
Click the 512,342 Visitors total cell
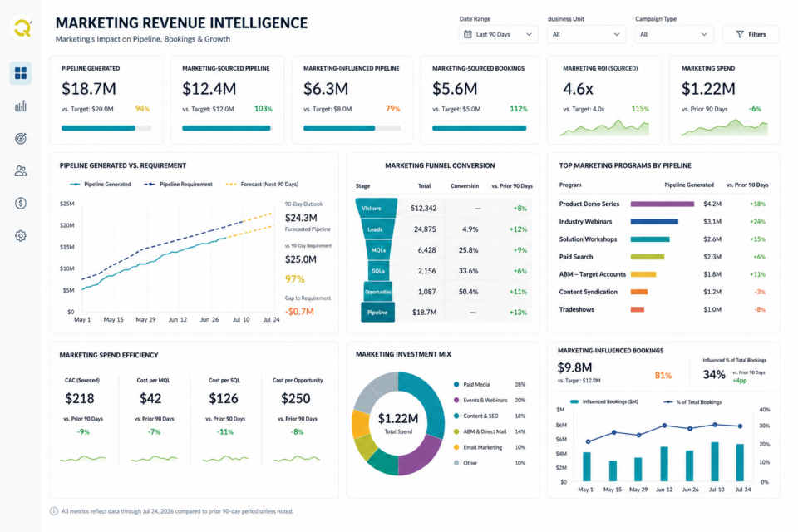click(423, 208)
